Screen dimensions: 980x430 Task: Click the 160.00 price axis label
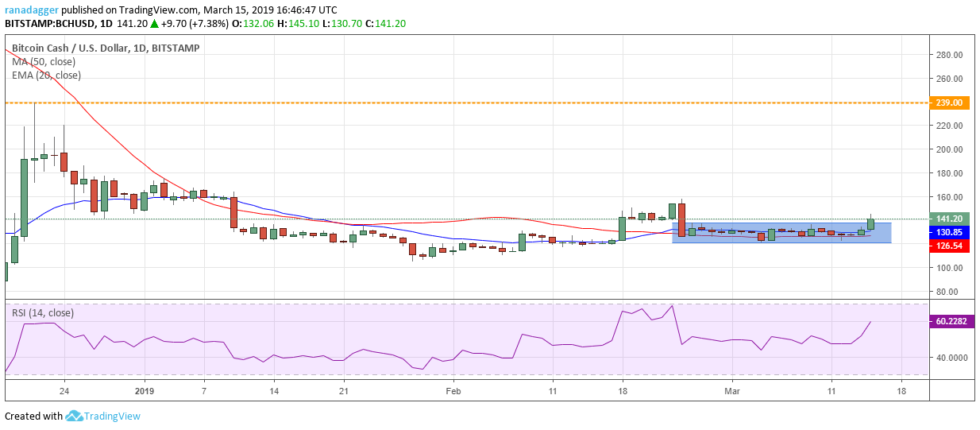tap(949, 197)
